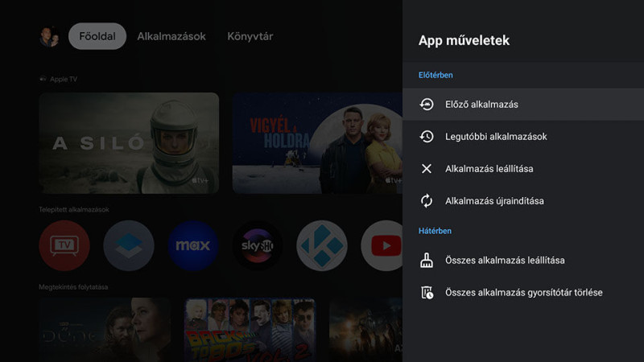Choose Alkalmazás újraindítása

coord(523,200)
